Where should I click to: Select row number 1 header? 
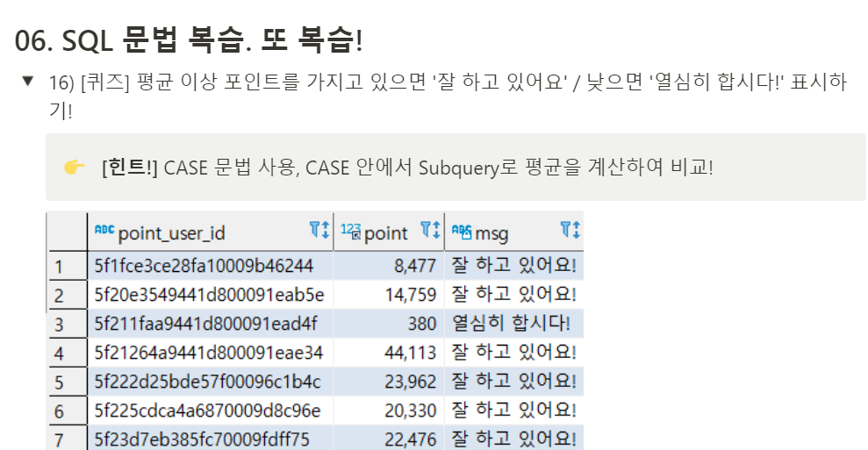pos(68,267)
